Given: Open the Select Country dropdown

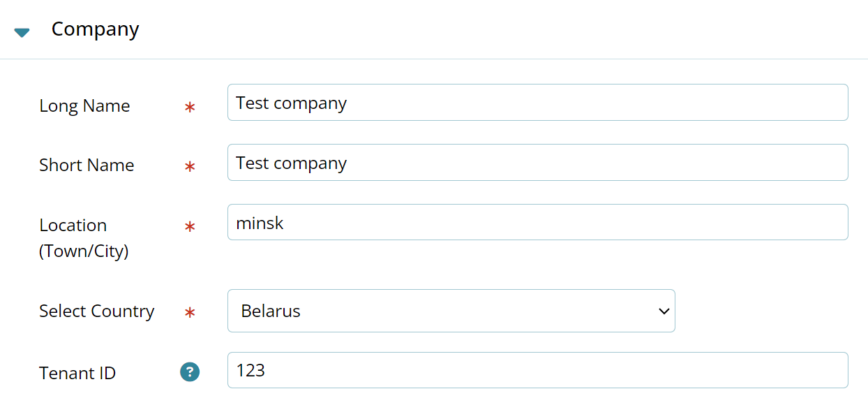Looking at the screenshot, I should tap(451, 311).
